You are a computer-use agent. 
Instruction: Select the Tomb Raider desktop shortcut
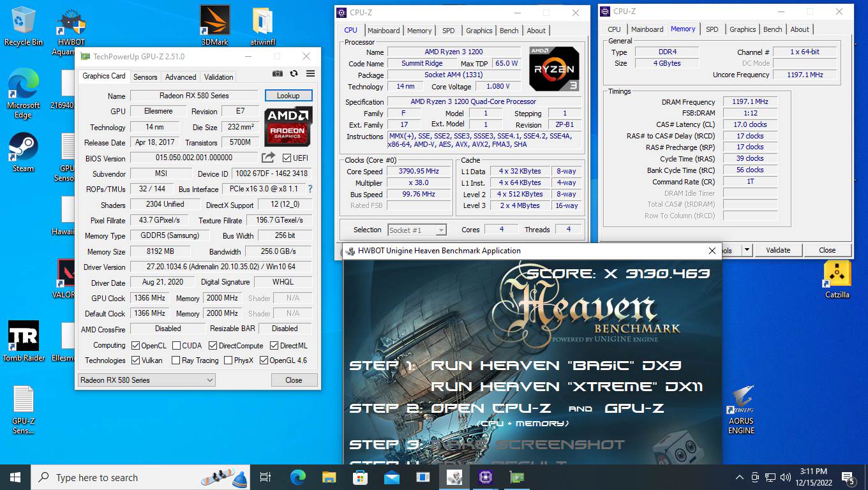24,341
